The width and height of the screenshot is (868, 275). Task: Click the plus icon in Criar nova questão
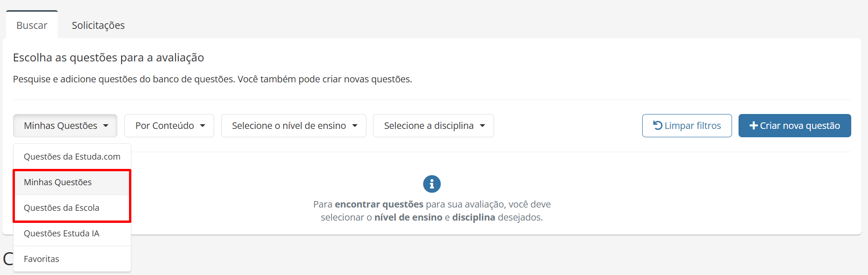coord(753,126)
